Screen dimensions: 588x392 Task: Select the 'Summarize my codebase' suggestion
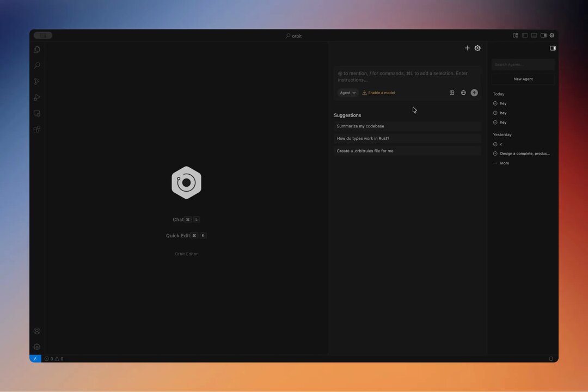407,126
